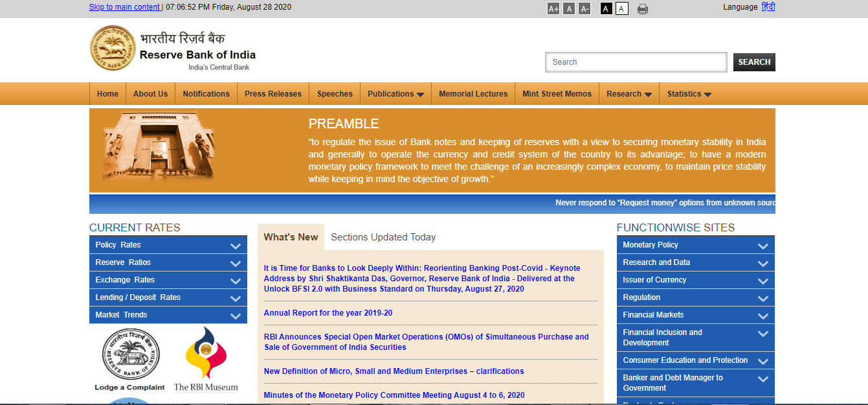Viewport: 868px width, 405px height.
Task: Open the Press Releases menu item
Action: pyautogui.click(x=273, y=94)
